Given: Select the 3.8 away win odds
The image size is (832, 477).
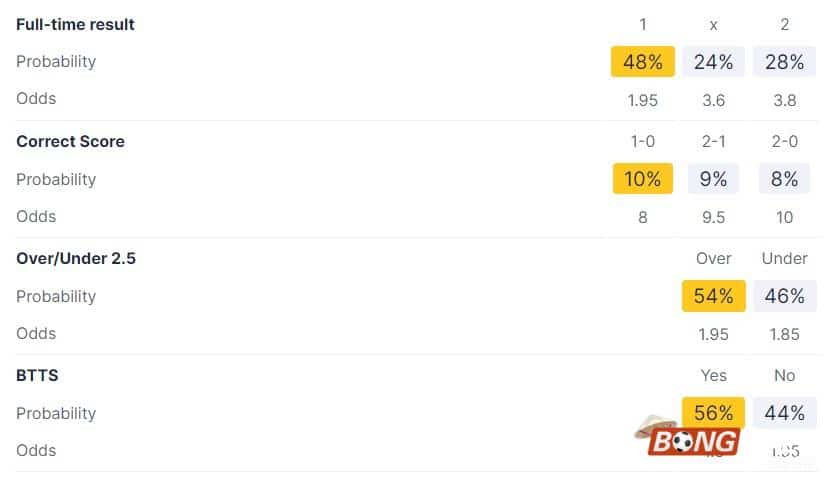Looking at the screenshot, I should [784, 100].
